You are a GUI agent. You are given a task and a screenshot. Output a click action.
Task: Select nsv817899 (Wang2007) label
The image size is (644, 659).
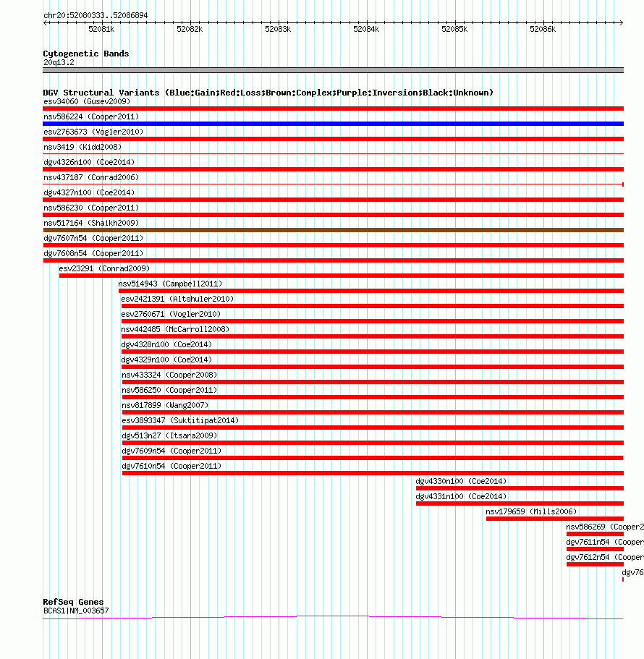pyautogui.click(x=165, y=404)
